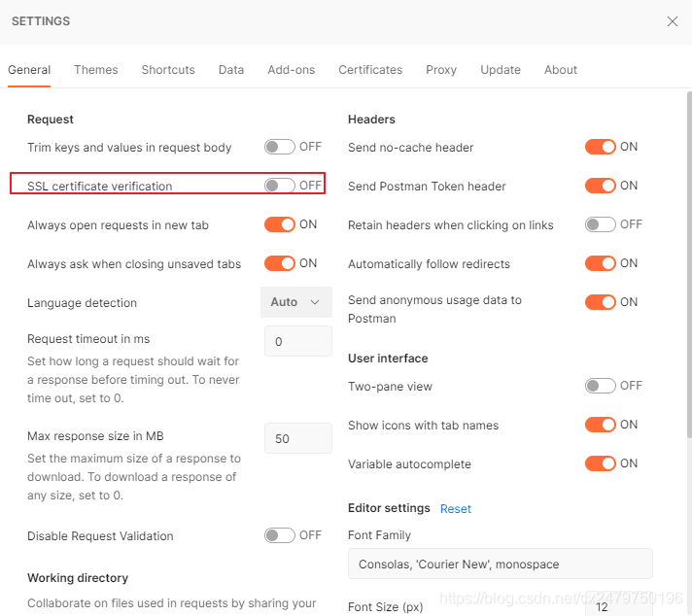This screenshot has width=692, height=616.
Task: Enable Retain headers when clicking on links
Action: [x=601, y=224]
